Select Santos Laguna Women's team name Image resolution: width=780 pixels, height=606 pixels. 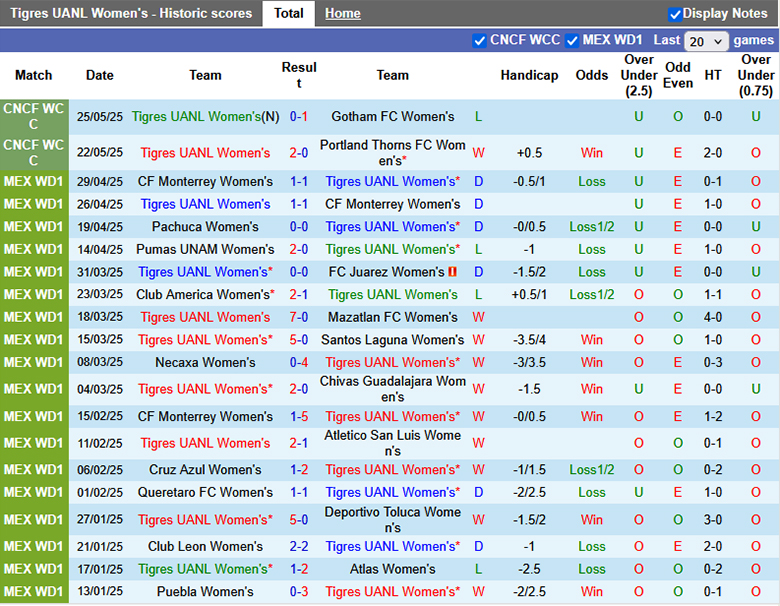[x=392, y=340]
